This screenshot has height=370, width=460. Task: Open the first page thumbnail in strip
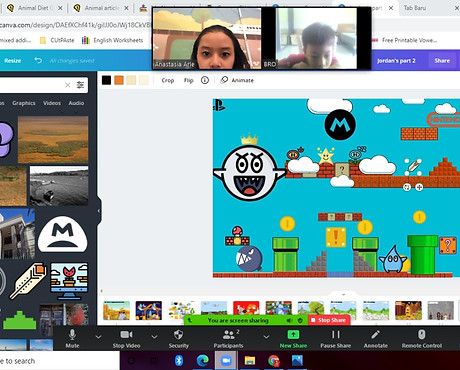pyautogui.click(x=117, y=310)
